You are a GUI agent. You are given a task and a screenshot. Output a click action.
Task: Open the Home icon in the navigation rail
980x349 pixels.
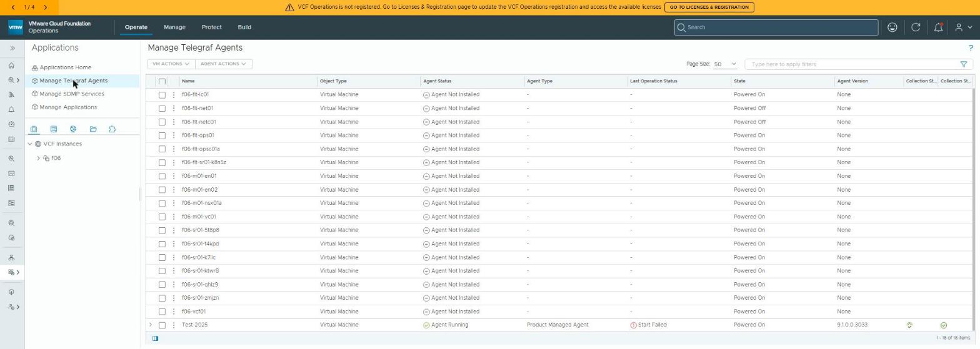point(11,66)
